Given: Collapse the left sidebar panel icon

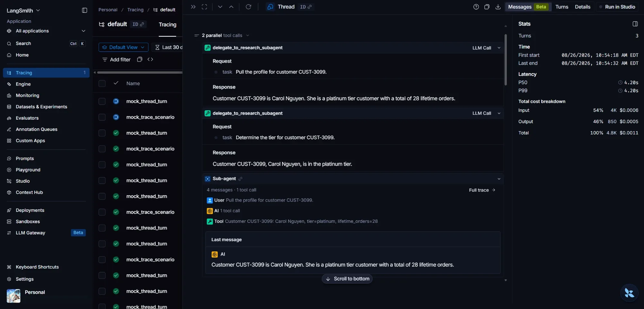Looking at the screenshot, I should (x=84, y=10).
